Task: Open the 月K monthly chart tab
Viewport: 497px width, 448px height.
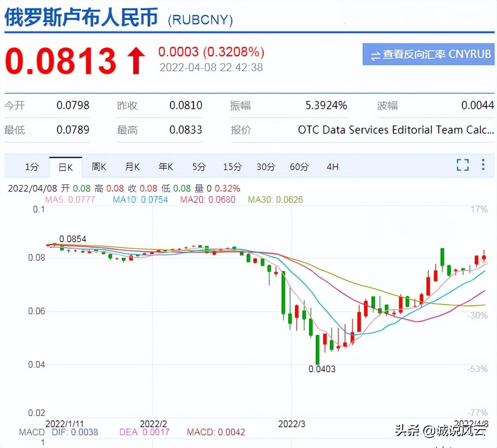Action: tap(132, 167)
